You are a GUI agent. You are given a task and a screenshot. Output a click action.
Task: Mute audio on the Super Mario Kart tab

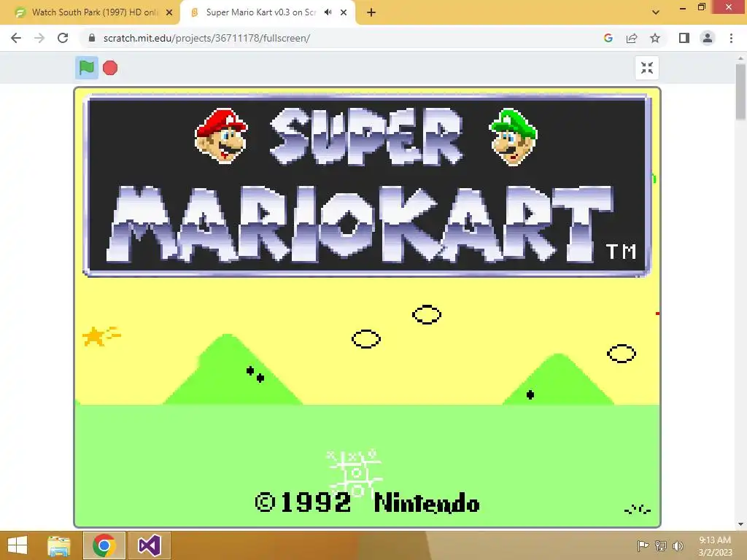point(328,12)
